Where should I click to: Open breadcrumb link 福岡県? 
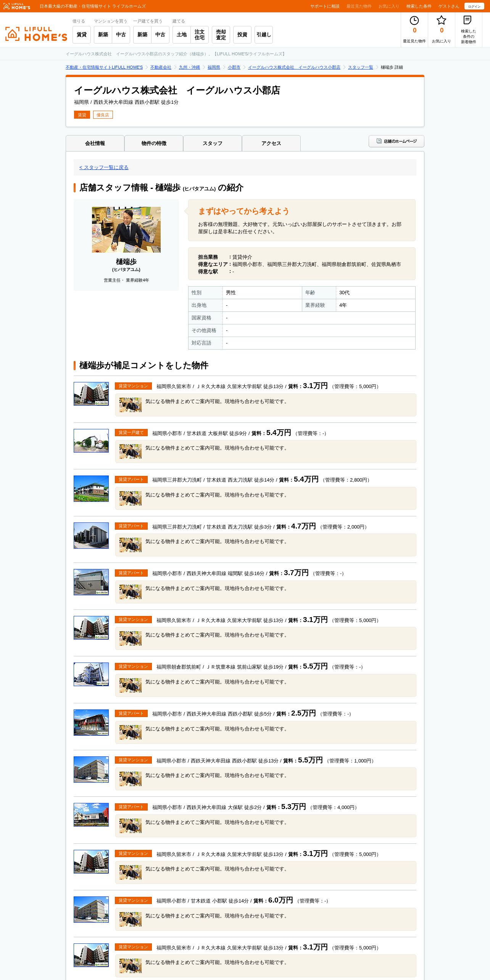point(214,67)
